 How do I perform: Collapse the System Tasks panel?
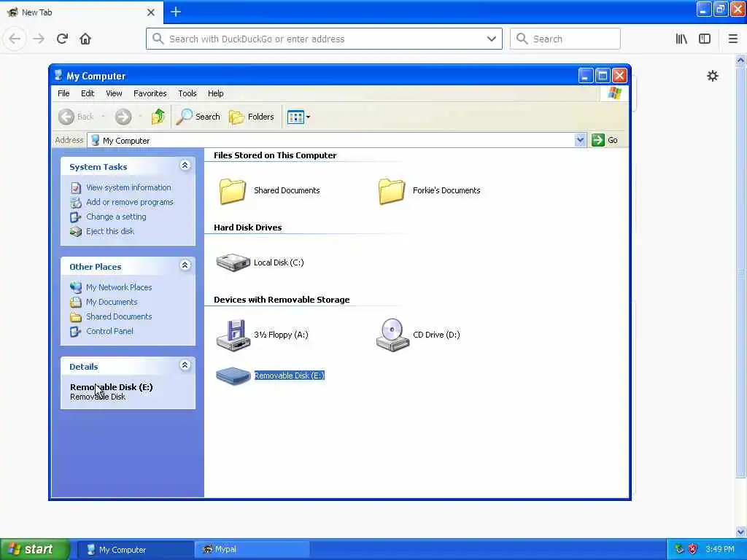point(185,166)
